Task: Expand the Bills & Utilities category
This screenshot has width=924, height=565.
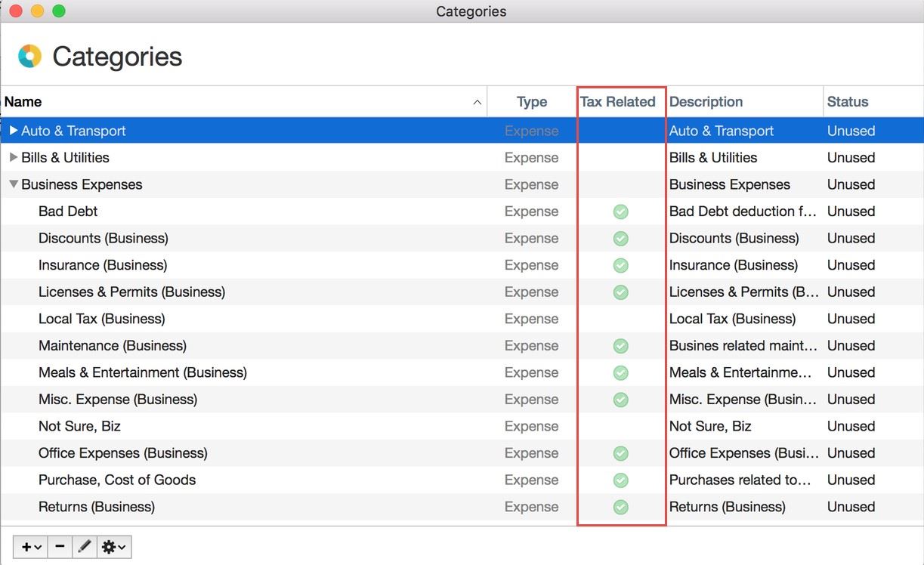Action: point(14,158)
